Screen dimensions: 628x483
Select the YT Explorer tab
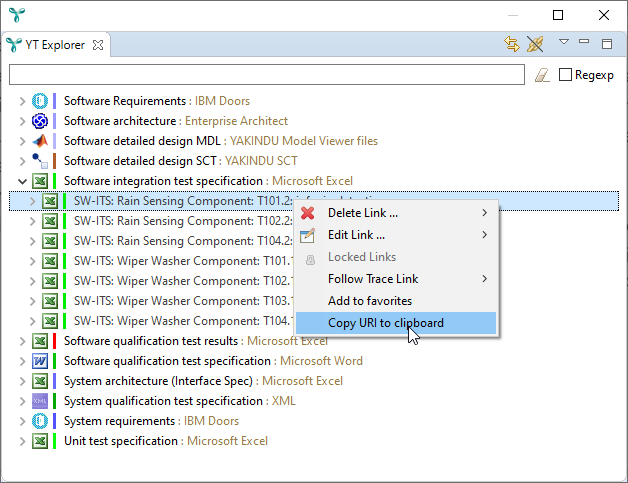[x=55, y=45]
